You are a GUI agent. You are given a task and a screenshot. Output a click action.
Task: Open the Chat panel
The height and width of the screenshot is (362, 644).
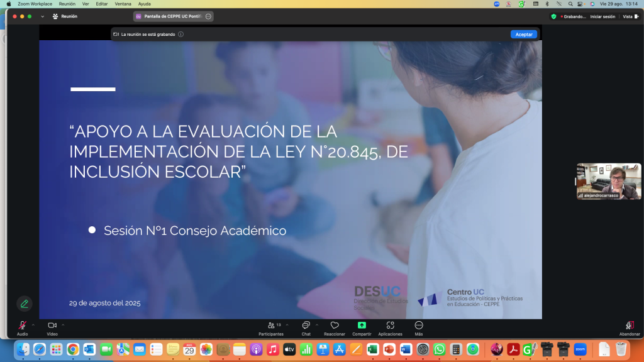(x=306, y=328)
